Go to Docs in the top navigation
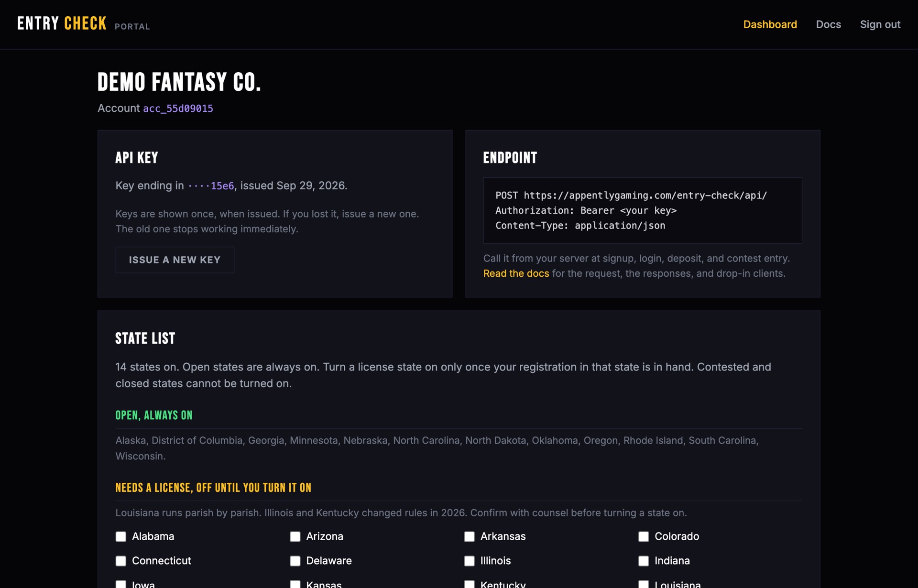 point(828,24)
